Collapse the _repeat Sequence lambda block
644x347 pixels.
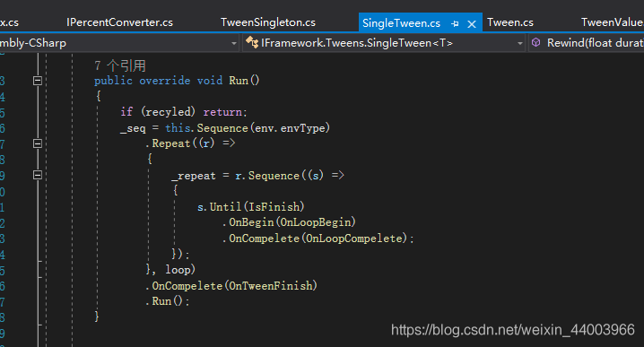pyautogui.click(x=38, y=175)
